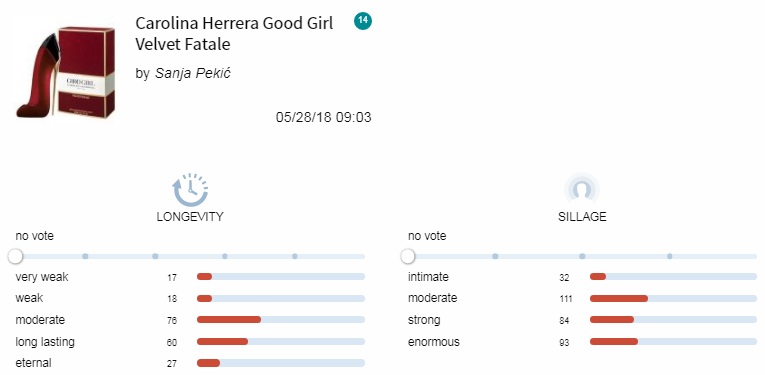Choose the enormous sillage bar

pos(673,341)
